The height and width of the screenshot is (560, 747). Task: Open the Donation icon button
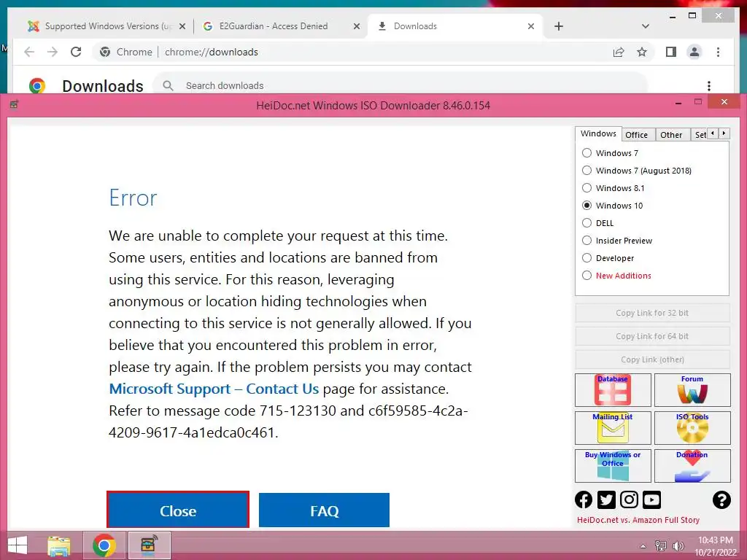pyautogui.click(x=692, y=466)
